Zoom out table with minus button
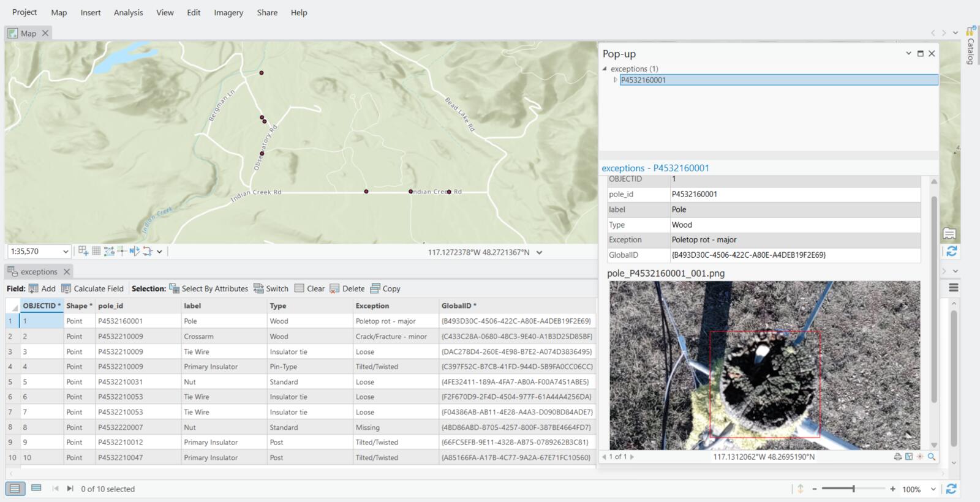This screenshot has width=980, height=502. (x=815, y=489)
